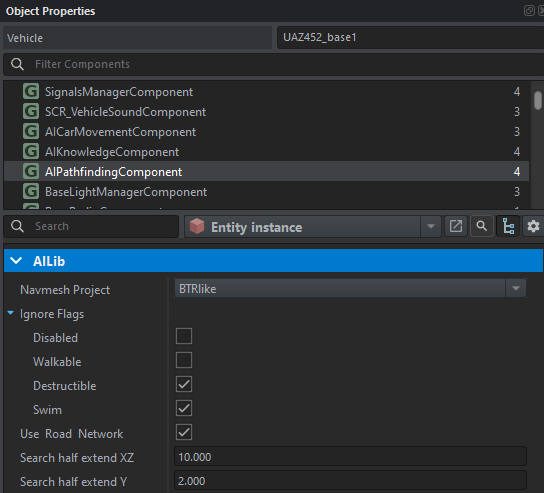This screenshot has height=493, width=544.
Task: Enable the Disabled ignore flag
Action: [184, 336]
